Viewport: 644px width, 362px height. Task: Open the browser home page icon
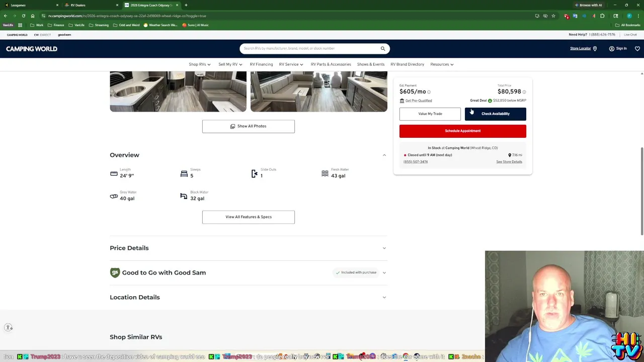tap(33, 16)
